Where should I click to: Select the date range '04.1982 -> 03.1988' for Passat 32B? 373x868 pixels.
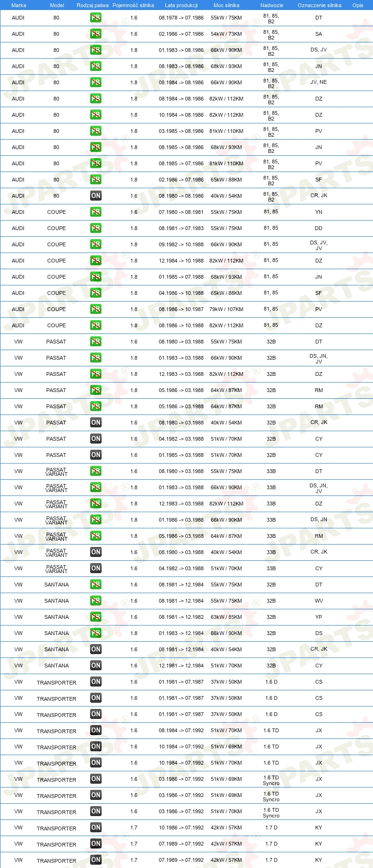[x=181, y=439]
